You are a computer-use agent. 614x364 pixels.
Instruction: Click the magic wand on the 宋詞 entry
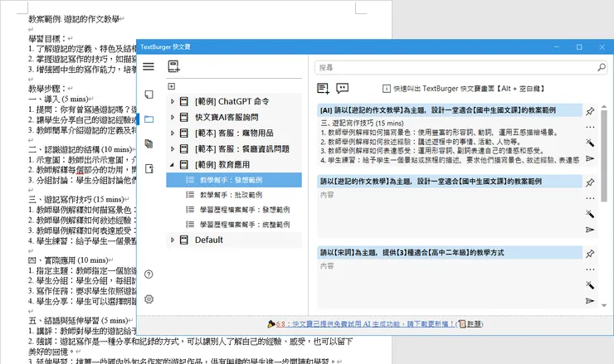(x=590, y=285)
